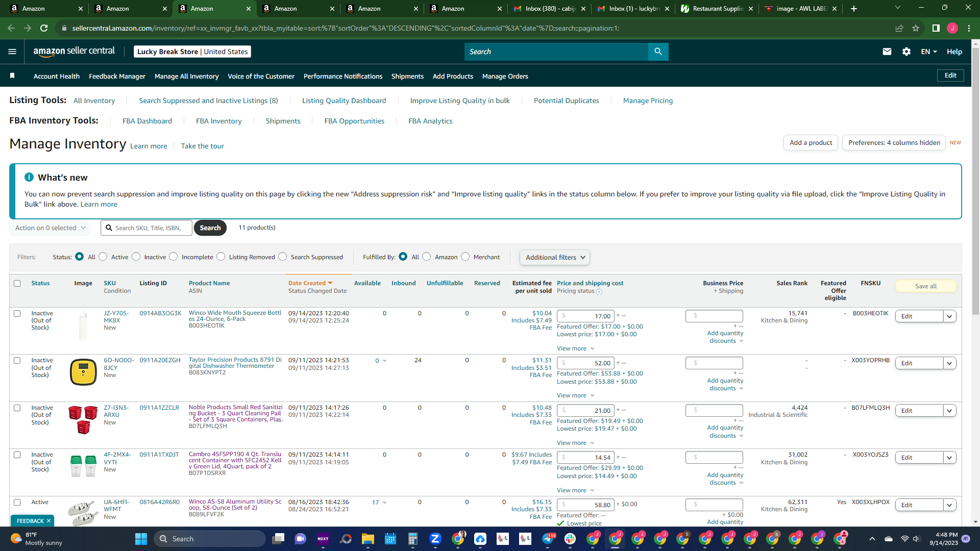The image size is (980, 551).
Task: Open Edit dropdown arrow for SKU 6O-NO0O-8JCY
Action: click(x=949, y=363)
